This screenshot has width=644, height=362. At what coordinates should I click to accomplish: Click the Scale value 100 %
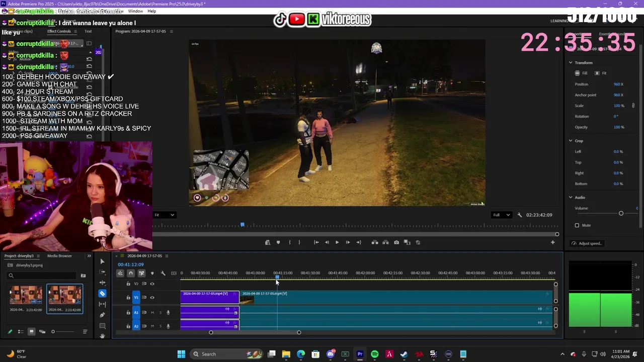(619, 106)
